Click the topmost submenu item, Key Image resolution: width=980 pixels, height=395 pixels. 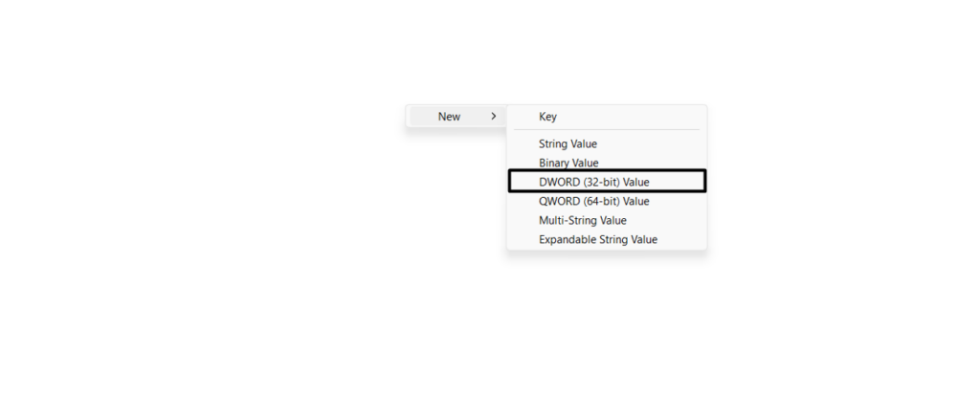coord(547,117)
